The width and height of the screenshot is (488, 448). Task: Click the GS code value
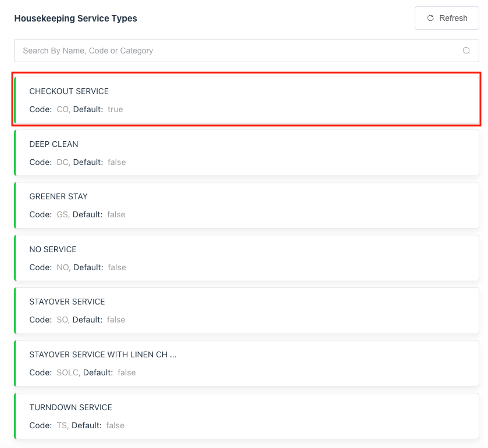point(63,214)
